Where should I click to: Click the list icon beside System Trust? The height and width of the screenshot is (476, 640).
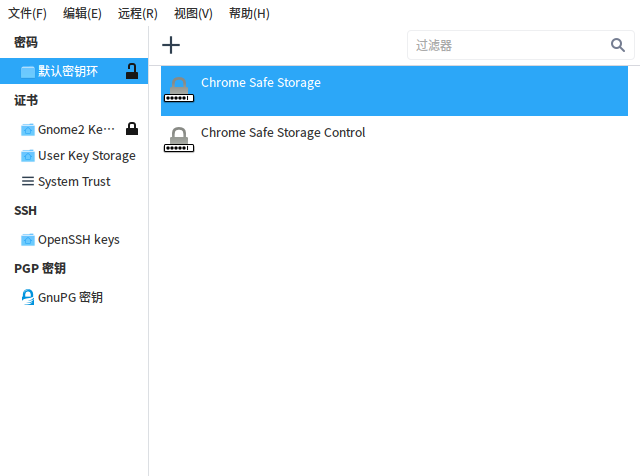point(28,181)
